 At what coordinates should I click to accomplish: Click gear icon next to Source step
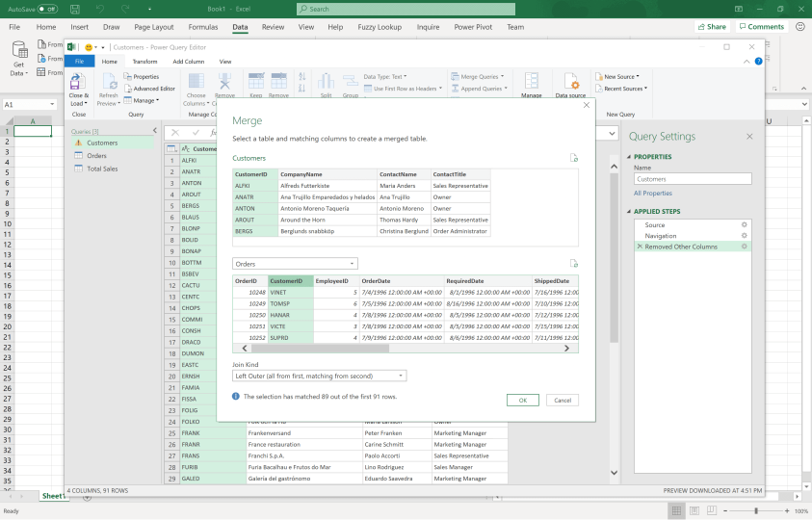click(x=745, y=224)
